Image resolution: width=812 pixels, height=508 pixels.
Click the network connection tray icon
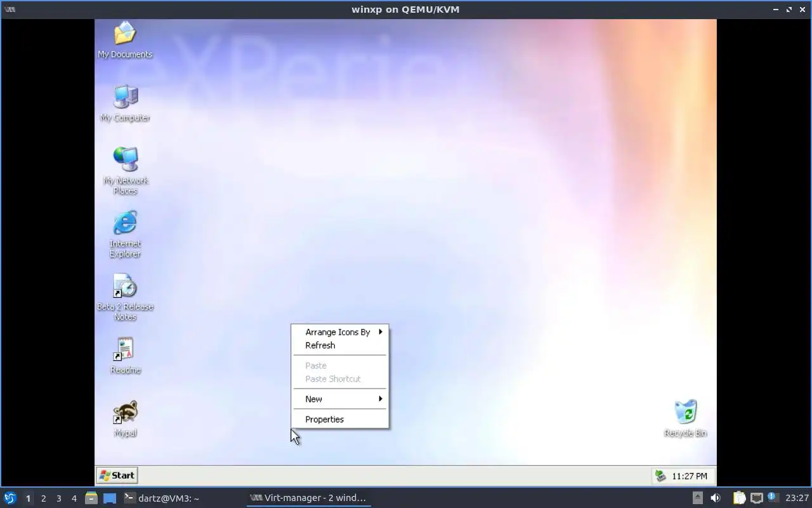(756, 498)
